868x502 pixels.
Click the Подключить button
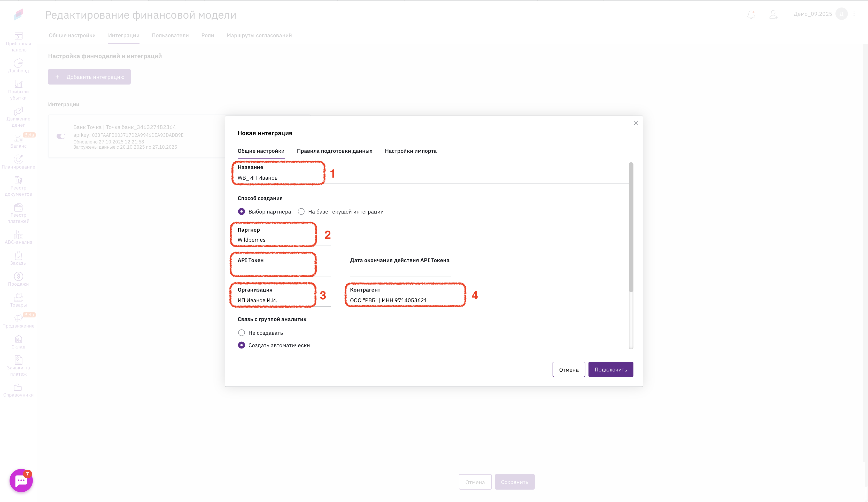610,370
